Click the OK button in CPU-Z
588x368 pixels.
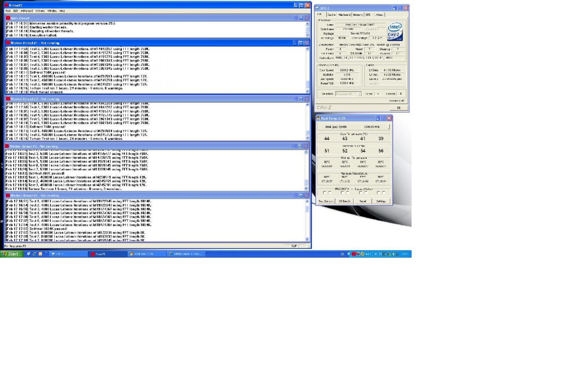(399, 108)
